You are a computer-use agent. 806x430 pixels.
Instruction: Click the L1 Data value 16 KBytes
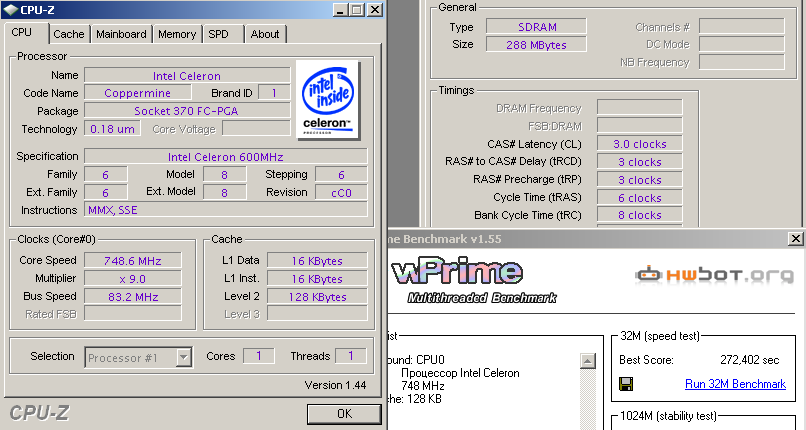click(317, 260)
